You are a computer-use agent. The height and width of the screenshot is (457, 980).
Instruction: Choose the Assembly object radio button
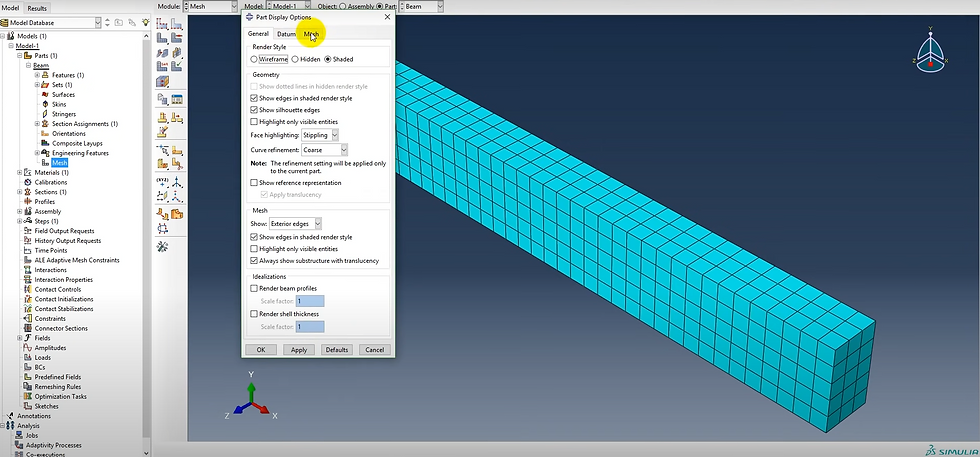pyautogui.click(x=341, y=6)
